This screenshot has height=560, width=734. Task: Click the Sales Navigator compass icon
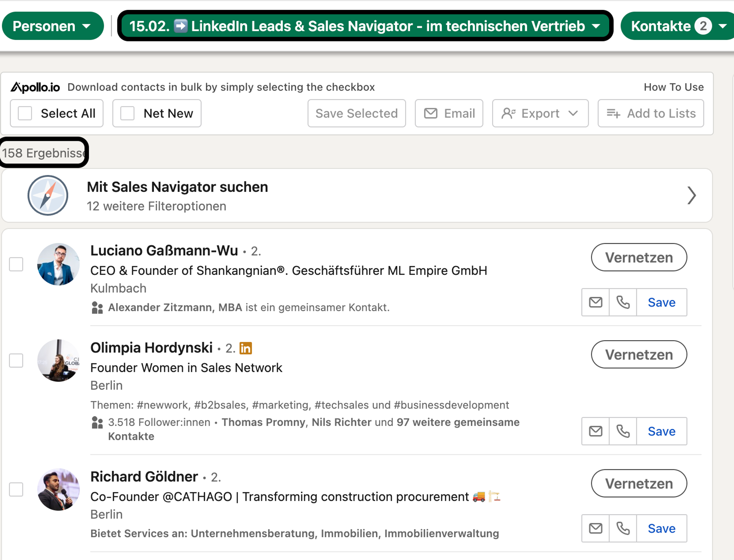[48, 195]
